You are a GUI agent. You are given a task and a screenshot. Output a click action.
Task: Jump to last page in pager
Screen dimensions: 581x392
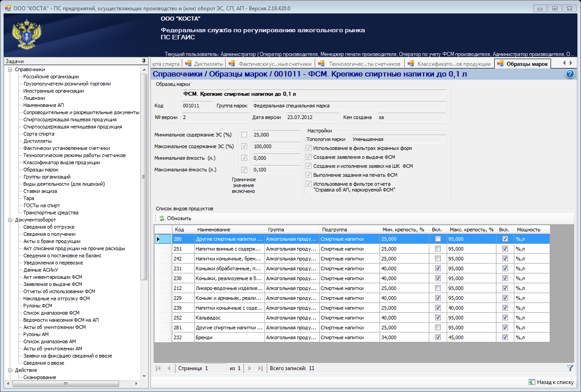click(261, 368)
